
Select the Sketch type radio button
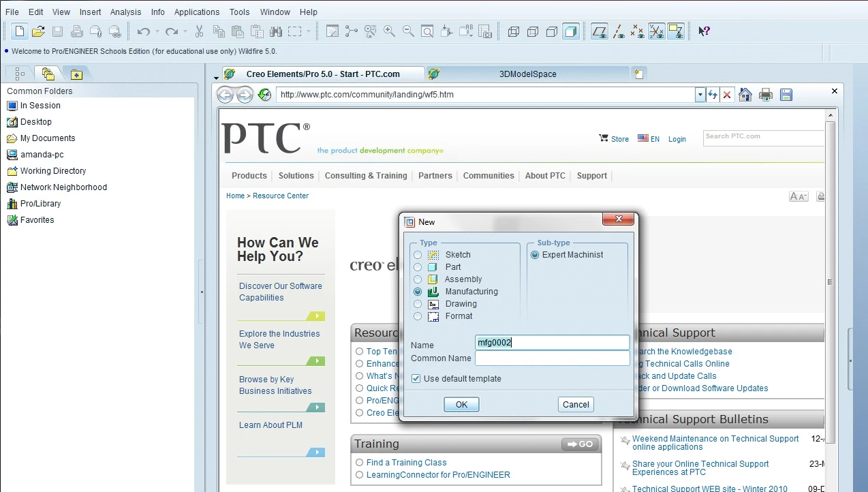pos(418,255)
